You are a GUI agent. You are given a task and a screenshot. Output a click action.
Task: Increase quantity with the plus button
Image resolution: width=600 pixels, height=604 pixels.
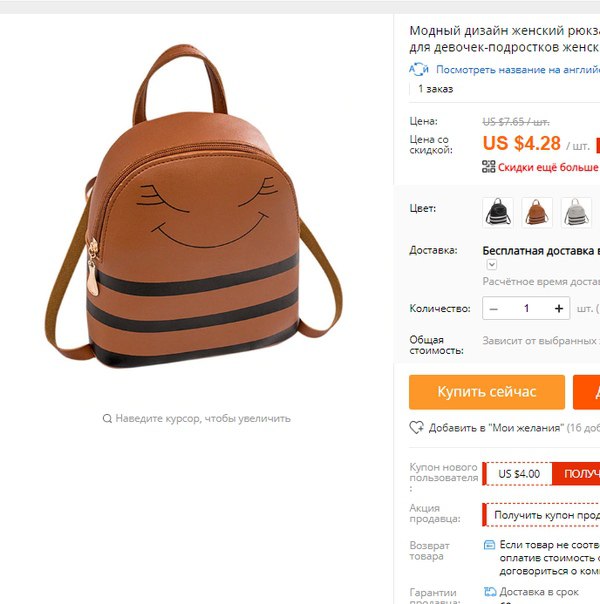[x=559, y=309]
